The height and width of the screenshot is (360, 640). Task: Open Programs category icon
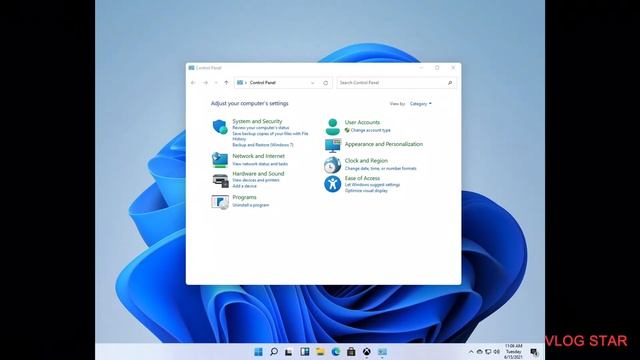click(x=220, y=202)
